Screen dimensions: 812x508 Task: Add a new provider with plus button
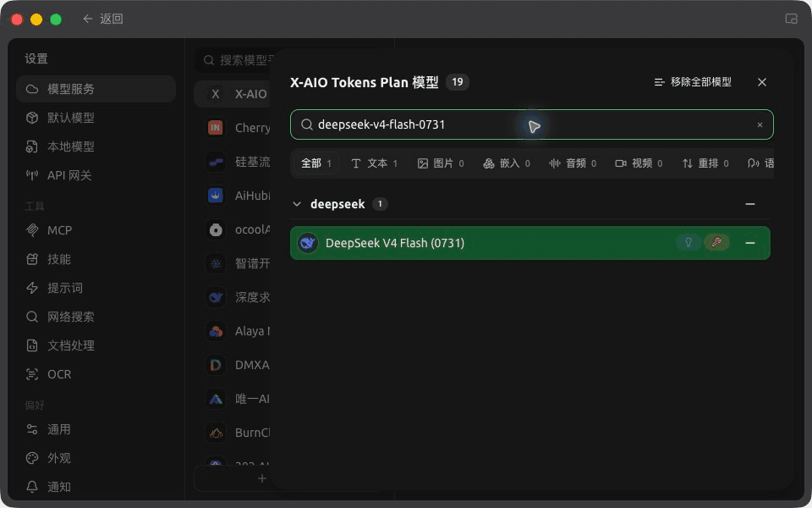[262, 478]
